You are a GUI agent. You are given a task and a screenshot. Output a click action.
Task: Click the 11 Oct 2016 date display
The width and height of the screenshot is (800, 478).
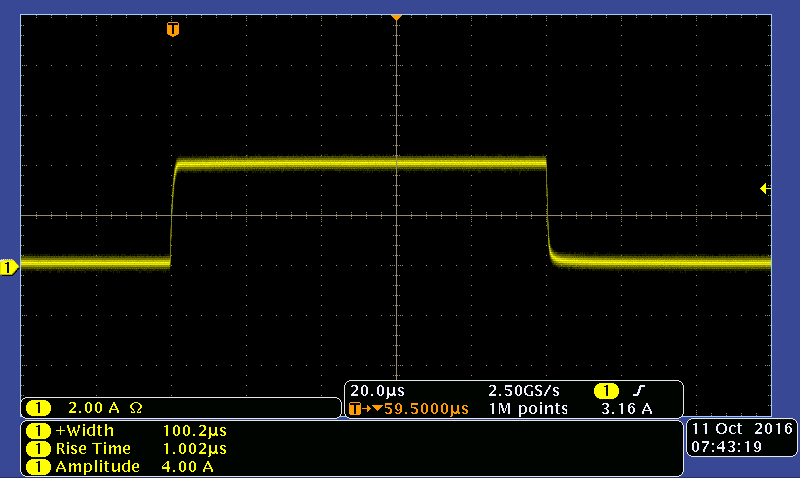pos(741,429)
